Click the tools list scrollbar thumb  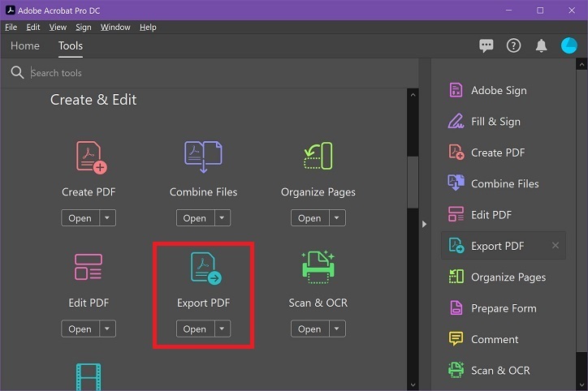pos(413,182)
